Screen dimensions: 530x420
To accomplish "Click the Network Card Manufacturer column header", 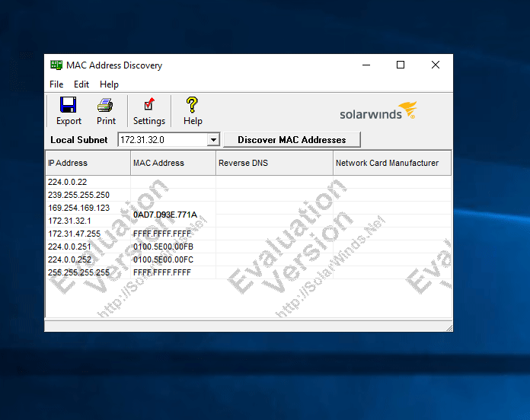I will (391, 163).
